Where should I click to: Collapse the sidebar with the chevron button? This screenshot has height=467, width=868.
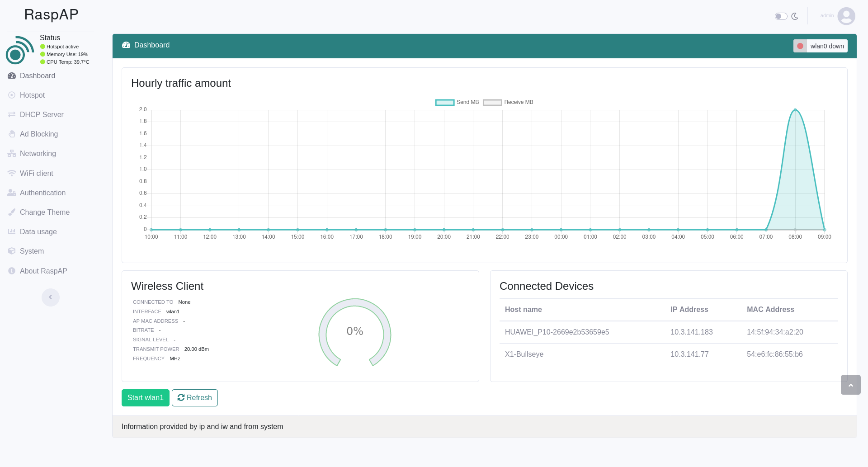[50, 297]
